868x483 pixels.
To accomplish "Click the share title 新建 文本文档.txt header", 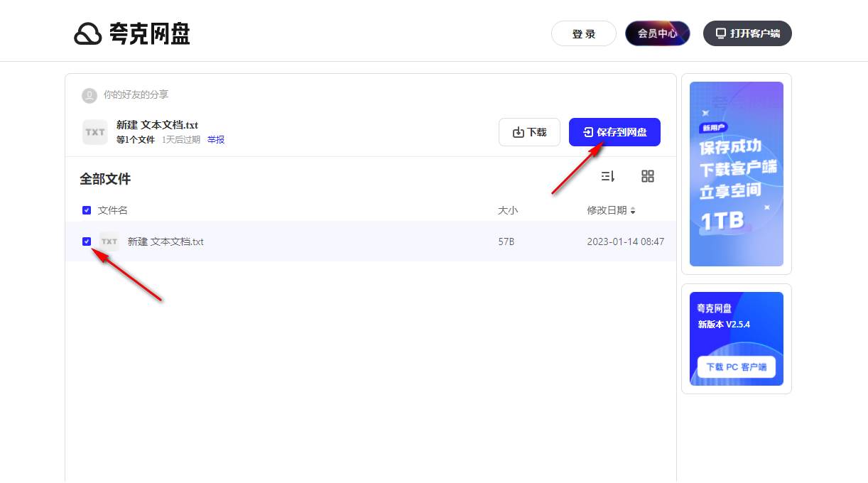I will 157,125.
